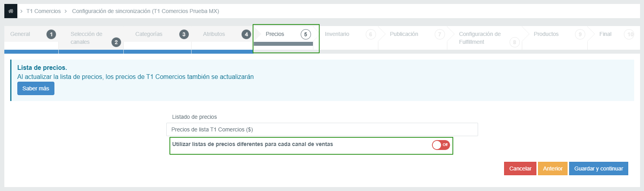Click the price update notice text
The height and width of the screenshot is (191, 644).
[x=136, y=77]
